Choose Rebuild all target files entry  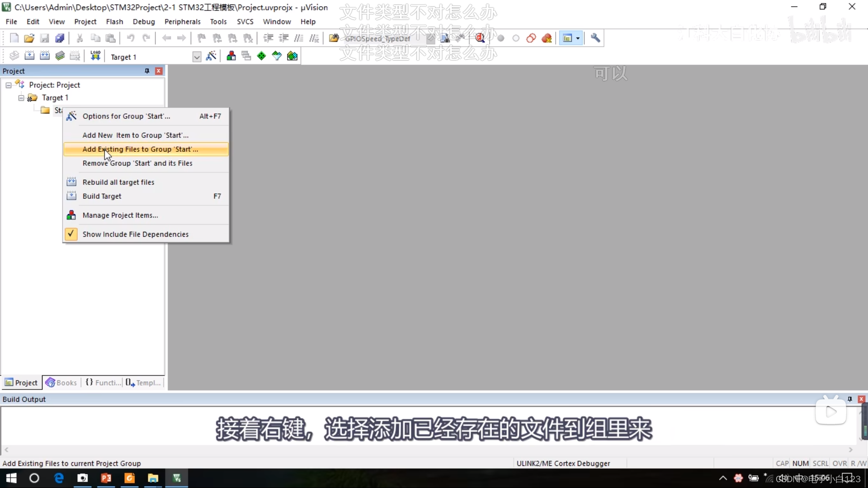pyautogui.click(x=118, y=182)
